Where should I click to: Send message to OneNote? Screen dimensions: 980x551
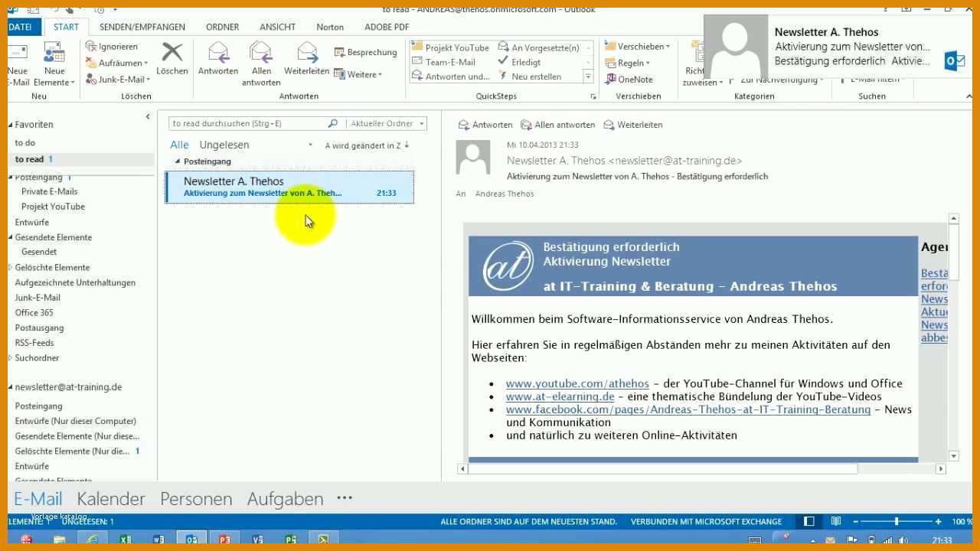629,79
